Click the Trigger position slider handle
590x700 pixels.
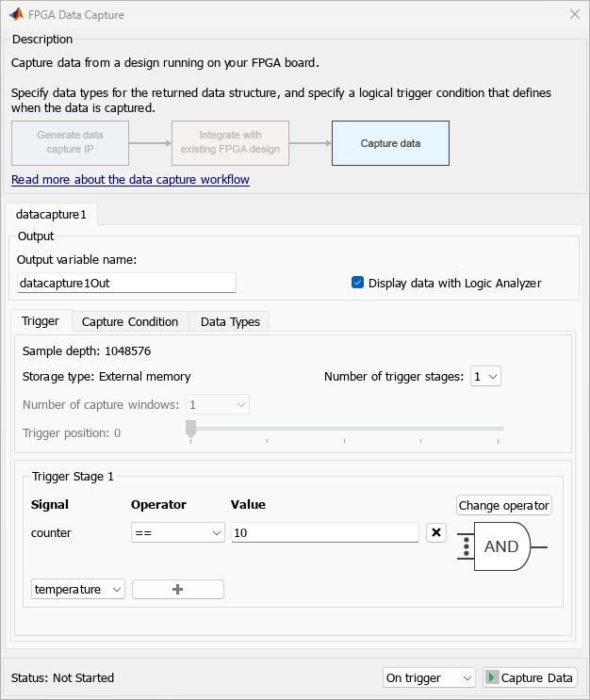(x=191, y=429)
